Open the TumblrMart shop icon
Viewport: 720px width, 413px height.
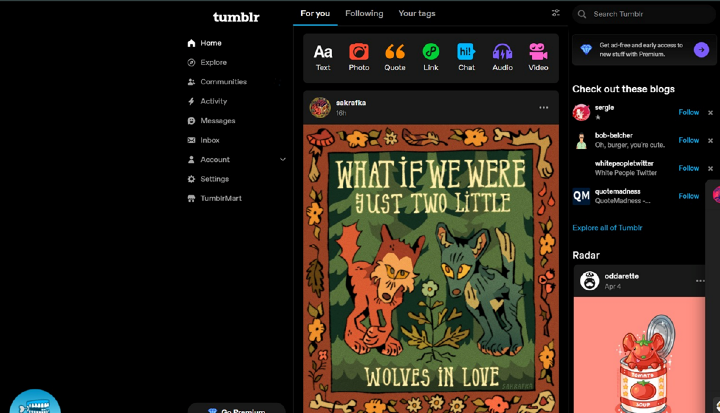pos(191,198)
